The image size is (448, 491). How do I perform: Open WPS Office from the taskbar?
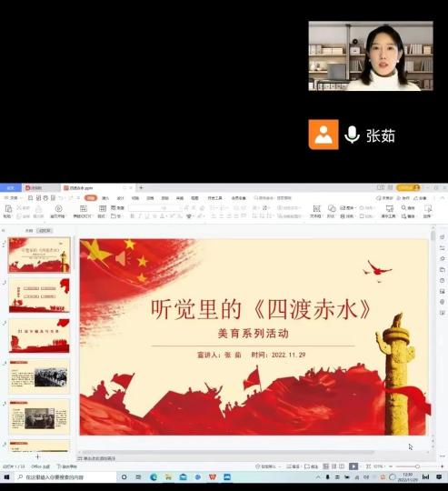[x=213, y=477]
